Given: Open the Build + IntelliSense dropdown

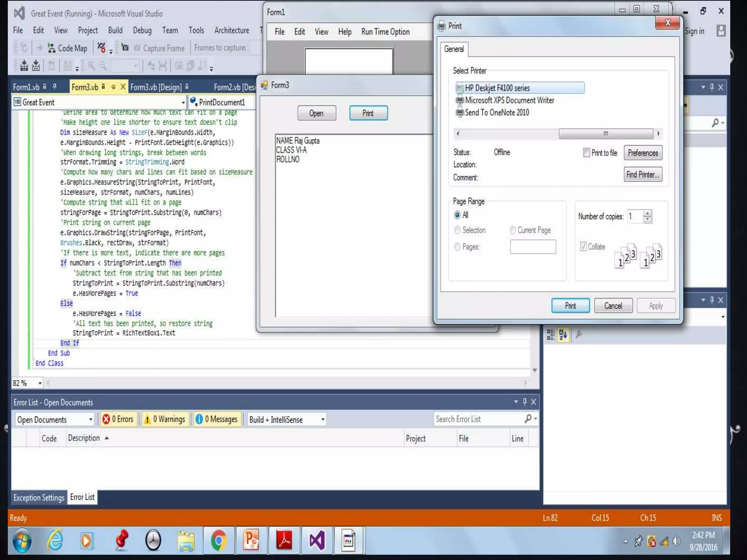Looking at the screenshot, I should pyautogui.click(x=322, y=420).
